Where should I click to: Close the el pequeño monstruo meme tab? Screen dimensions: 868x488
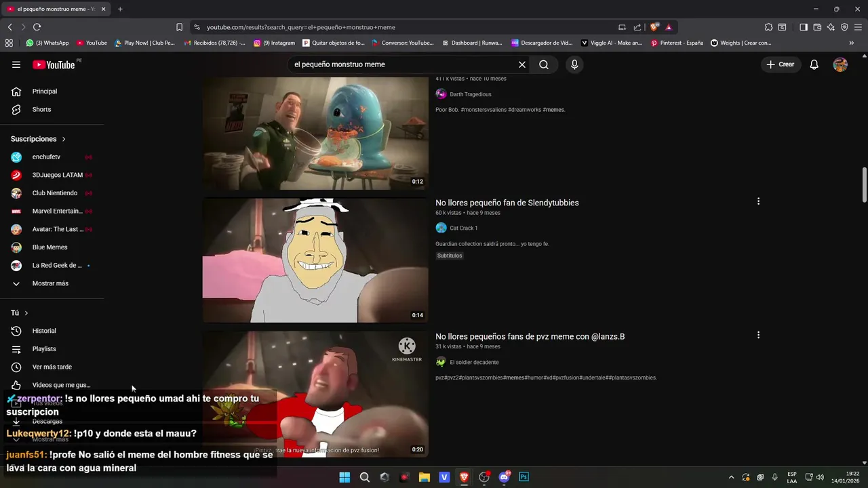pyautogui.click(x=104, y=9)
